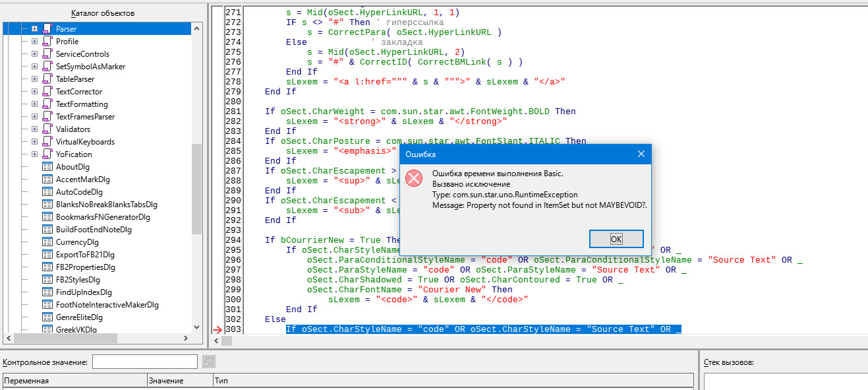
Task: Click the FB2StylesDlg dialog icon
Action: tap(47, 280)
